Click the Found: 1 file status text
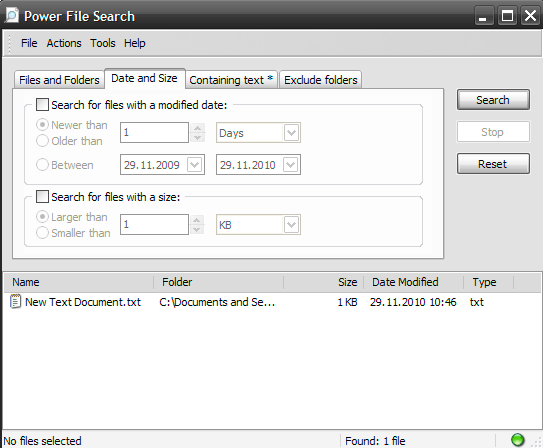Screen dimensions: 543x448 click(375, 441)
